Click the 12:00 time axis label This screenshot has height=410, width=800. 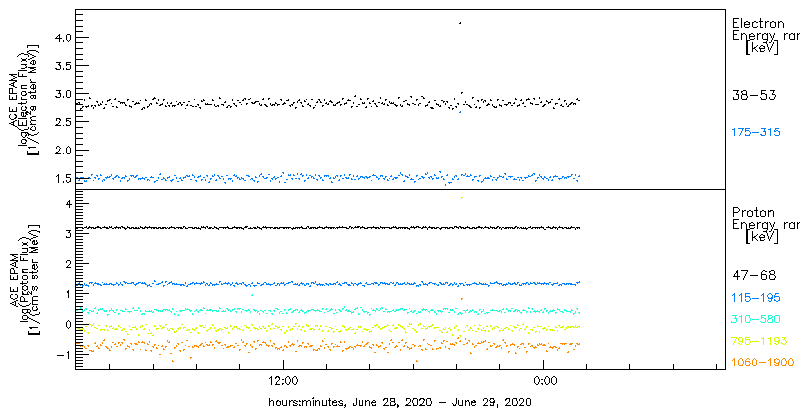(283, 381)
